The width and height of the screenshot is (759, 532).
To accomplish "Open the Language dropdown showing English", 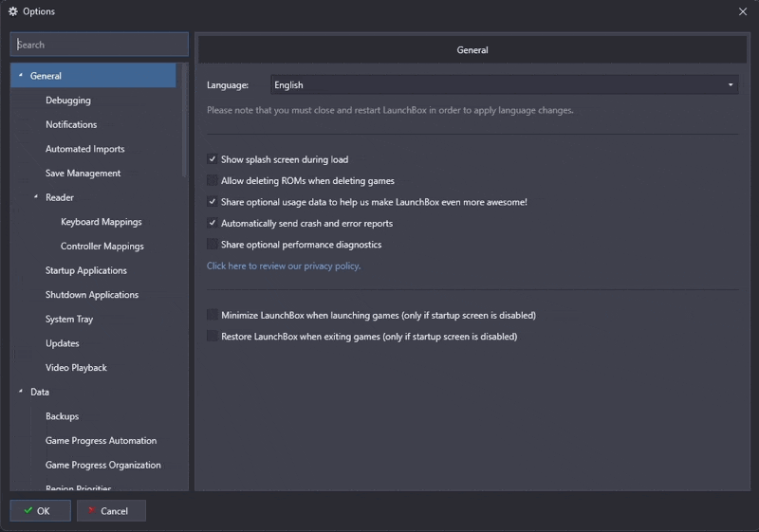I will tap(505, 85).
